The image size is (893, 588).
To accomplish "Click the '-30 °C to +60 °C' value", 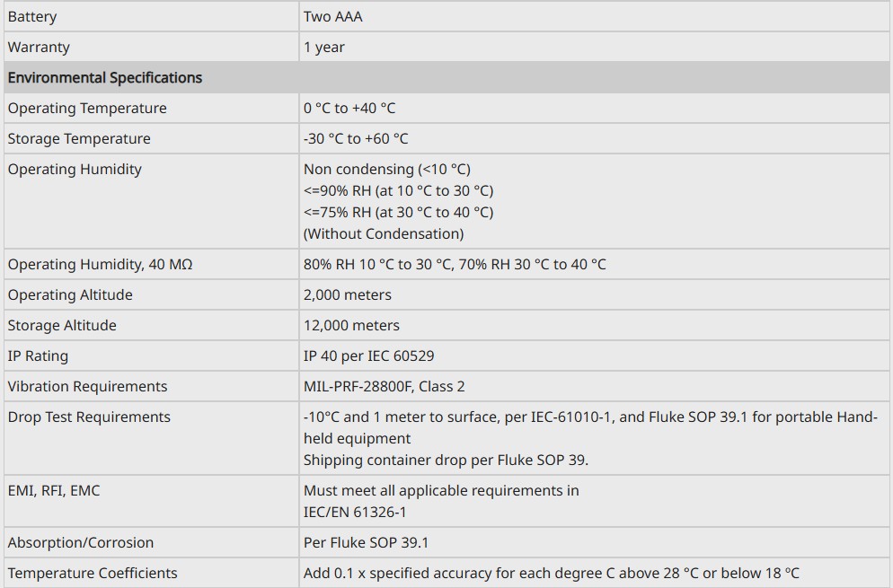I will 356,138.
